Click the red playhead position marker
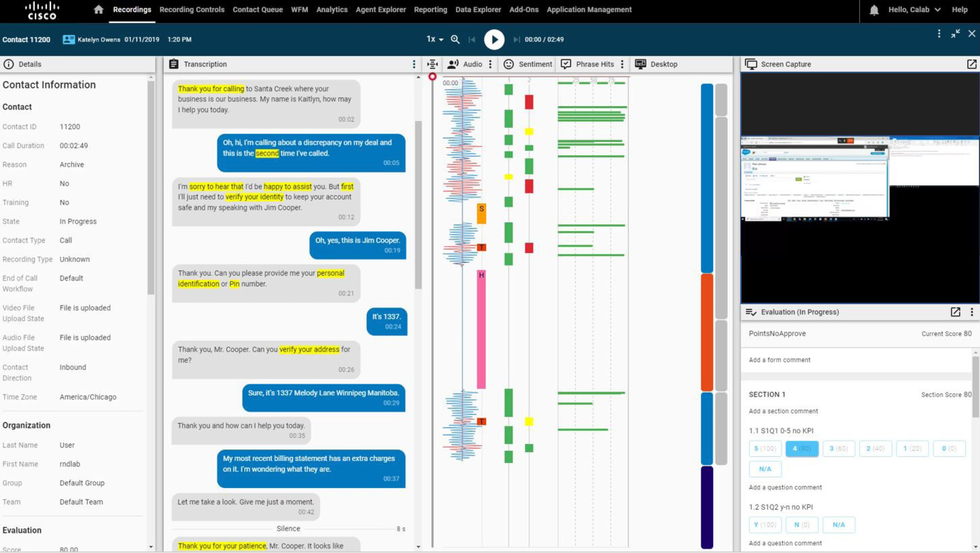Viewport: 980px width, 553px height. [x=432, y=77]
